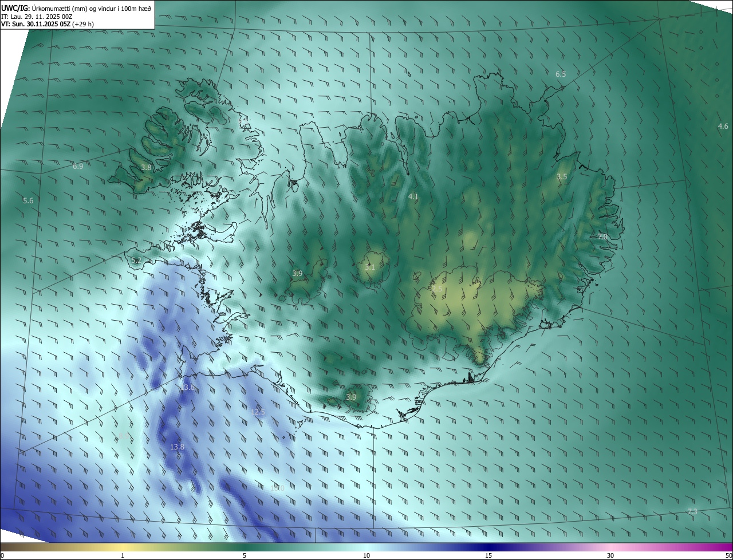Click the title line starting with UWC/IG
This screenshot has width=733, height=560.
click(x=76, y=7)
